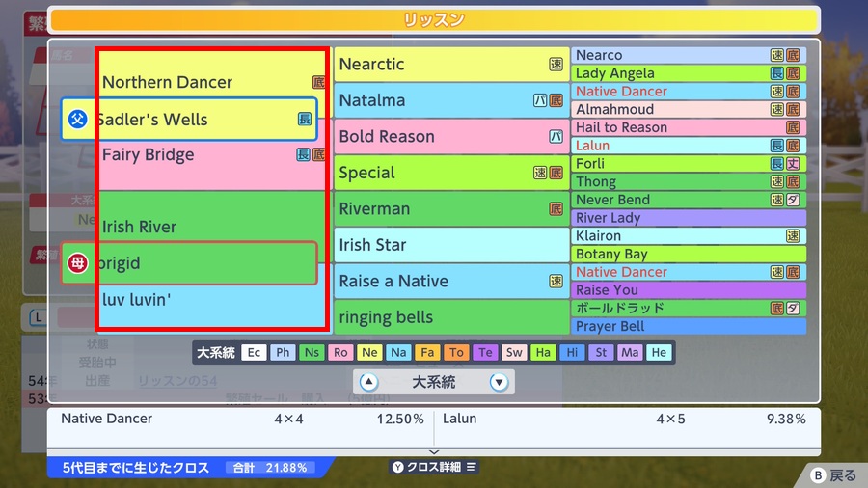The height and width of the screenshot is (488, 868).
Task: Click the He lineage color swatch
Action: point(659,352)
